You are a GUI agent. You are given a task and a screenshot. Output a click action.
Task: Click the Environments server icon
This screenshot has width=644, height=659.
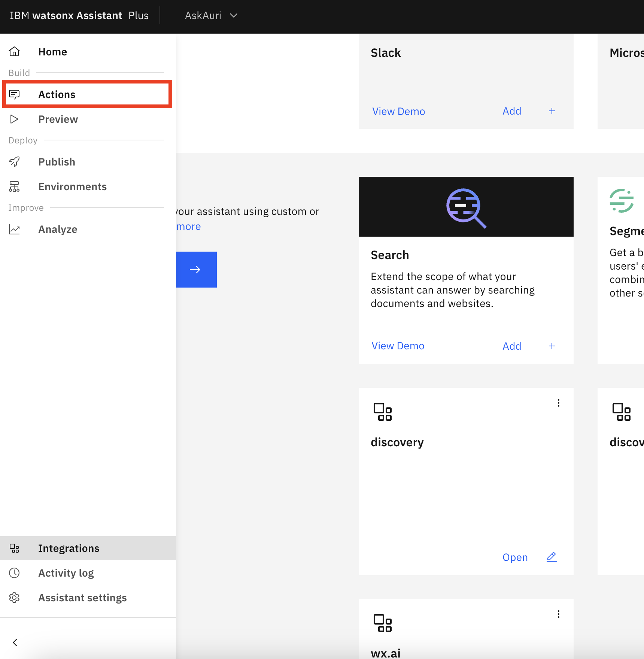click(14, 186)
